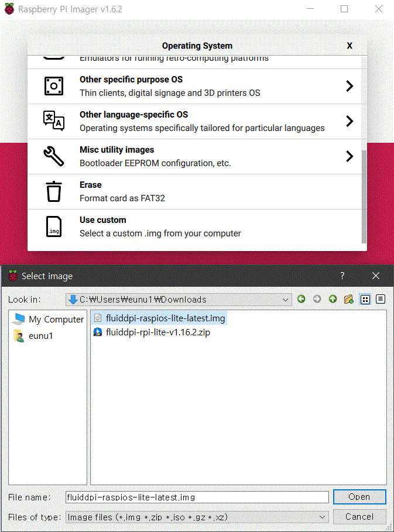Click the Operating System list scrollbar
The width and height of the screenshot is (394, 532).
tap(364, 197)
